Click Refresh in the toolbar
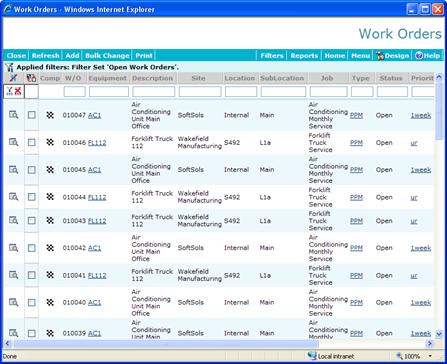The width and height of the screenshot is (447, 364). click(x=45, y=56)
